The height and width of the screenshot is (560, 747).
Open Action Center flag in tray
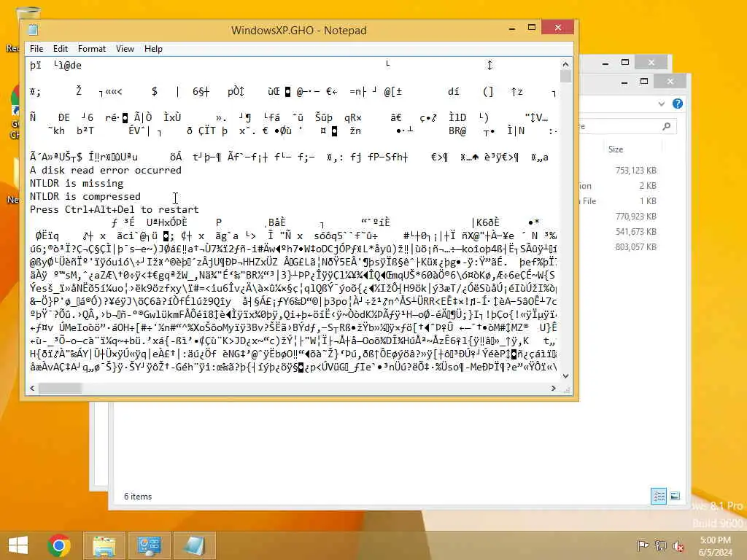[x=642, y=545]
